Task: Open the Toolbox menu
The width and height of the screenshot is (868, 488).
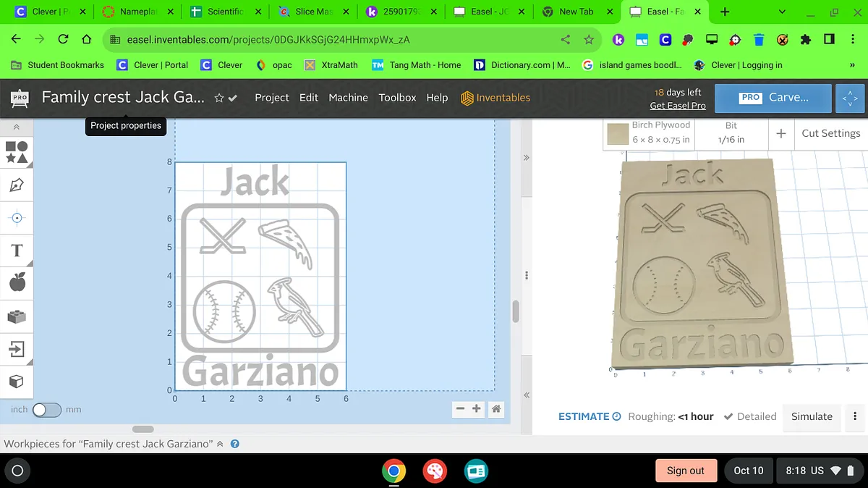Action: point(397,98)
